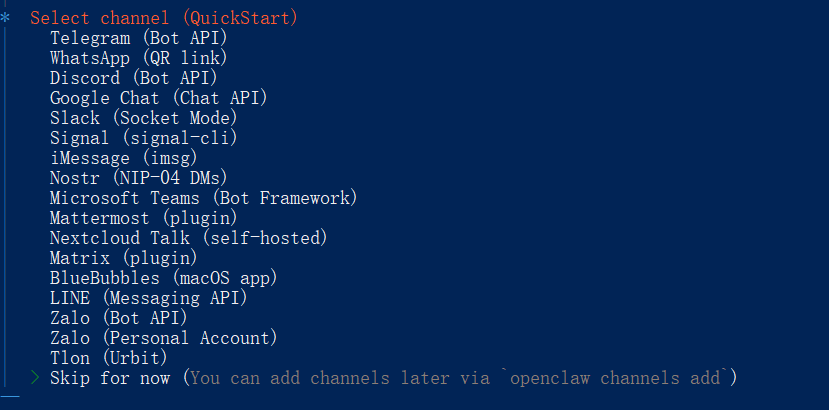Select Zalo (Personal Account) option

pos(164,338)
